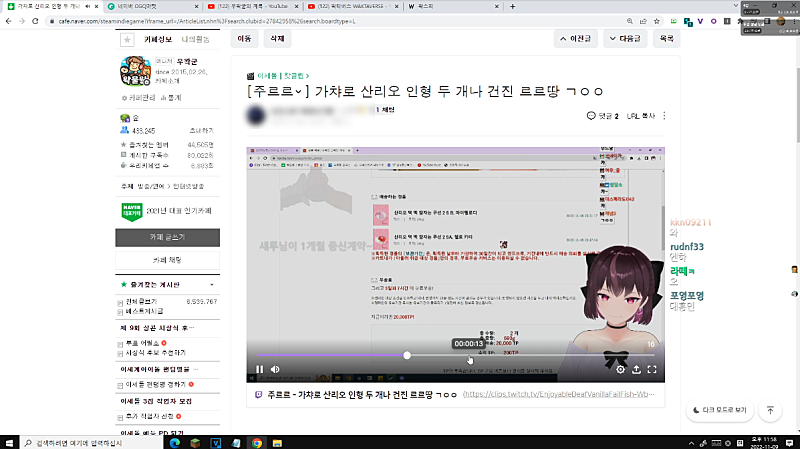
Task: Toggle dark mode with 다크 모드로 보기
Action: click(x=720, y=410)
